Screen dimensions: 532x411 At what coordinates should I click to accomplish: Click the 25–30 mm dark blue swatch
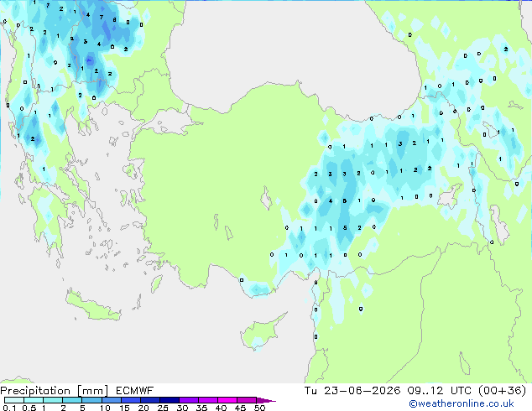(169, 400)
